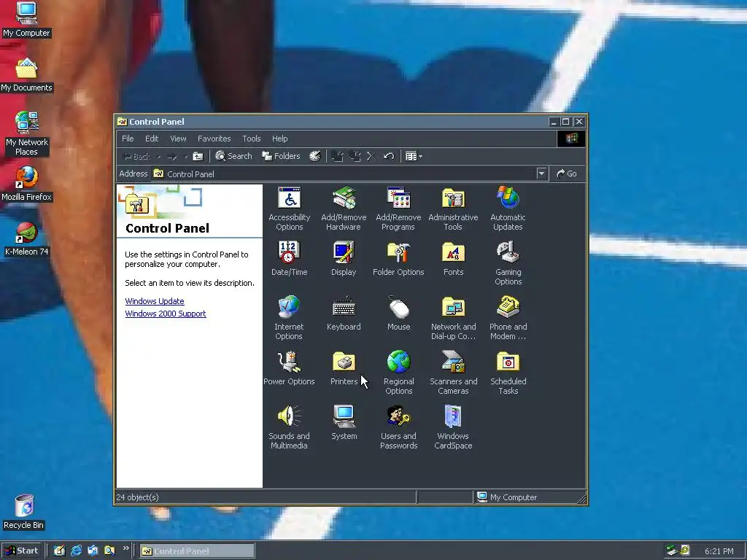The height and width of the screenshot is (560, 747).
Task: Open the Date/Time applet
Action: tap(289, 259)
